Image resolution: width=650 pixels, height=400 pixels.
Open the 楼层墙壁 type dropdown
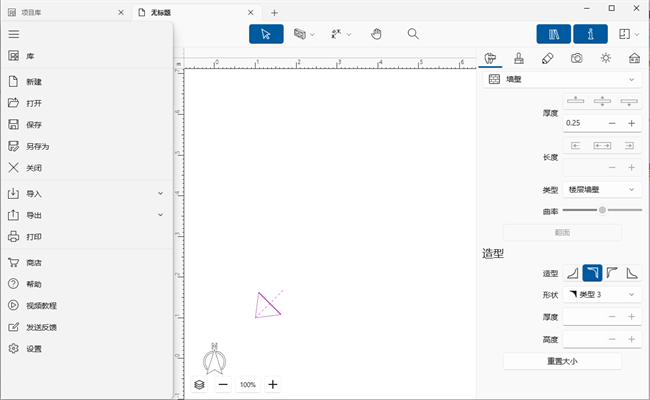[602, 189]
